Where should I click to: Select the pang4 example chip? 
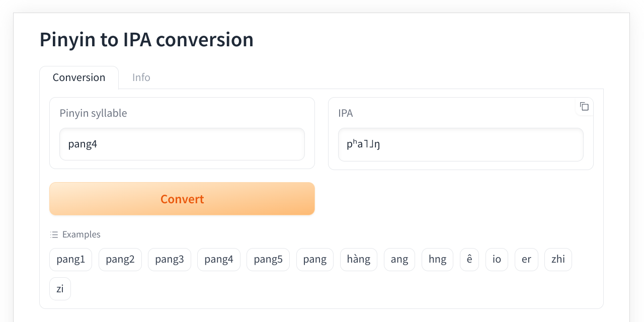(218, 260)
